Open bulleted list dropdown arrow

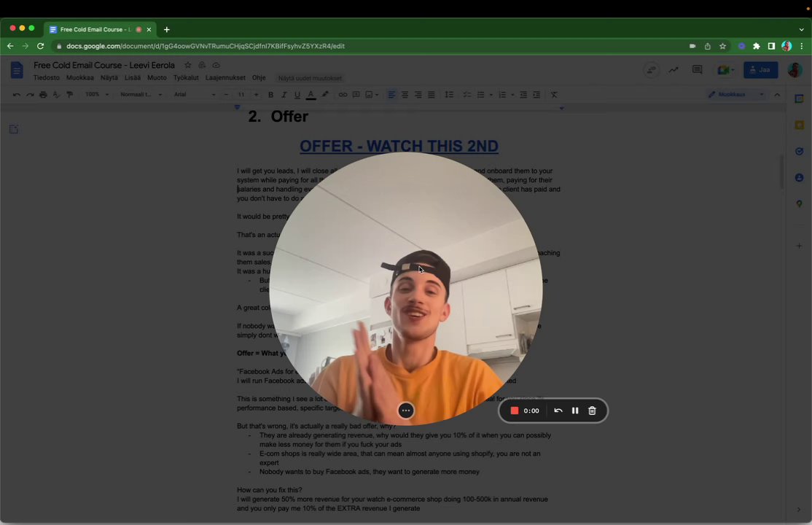click(491, 95)
